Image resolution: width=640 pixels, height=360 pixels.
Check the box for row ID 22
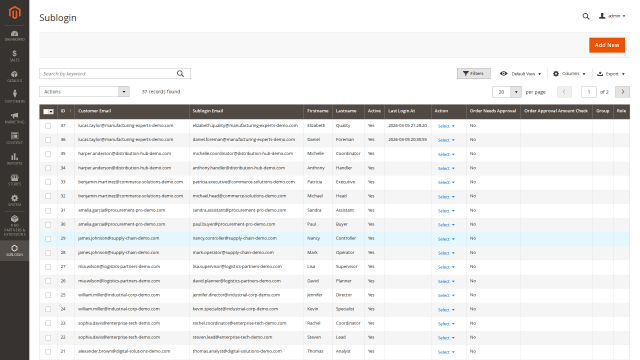pos(48,338)
